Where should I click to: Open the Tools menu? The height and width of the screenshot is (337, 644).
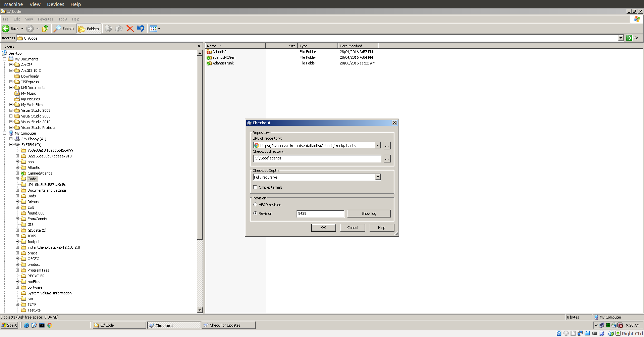pos(62,19)
